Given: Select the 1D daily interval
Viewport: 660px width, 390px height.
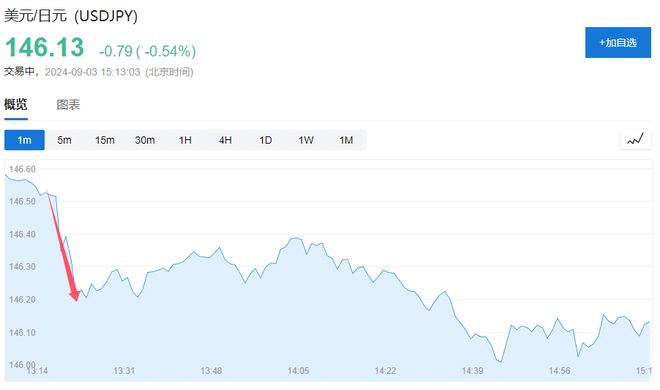Looking at the screenshot, I should (266, 140).
